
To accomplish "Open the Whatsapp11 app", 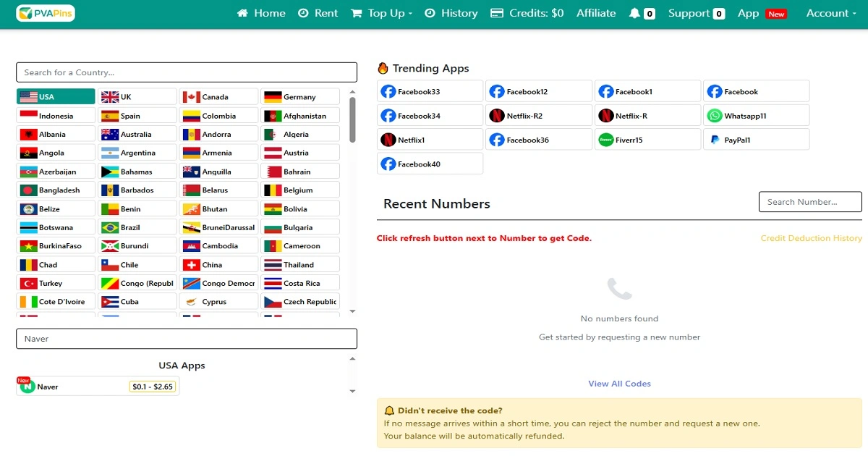I will point(756,115).
